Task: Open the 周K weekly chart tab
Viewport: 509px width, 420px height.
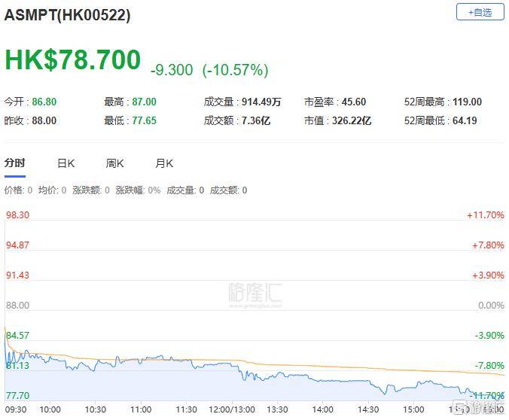Action: (x=114, y=163)
